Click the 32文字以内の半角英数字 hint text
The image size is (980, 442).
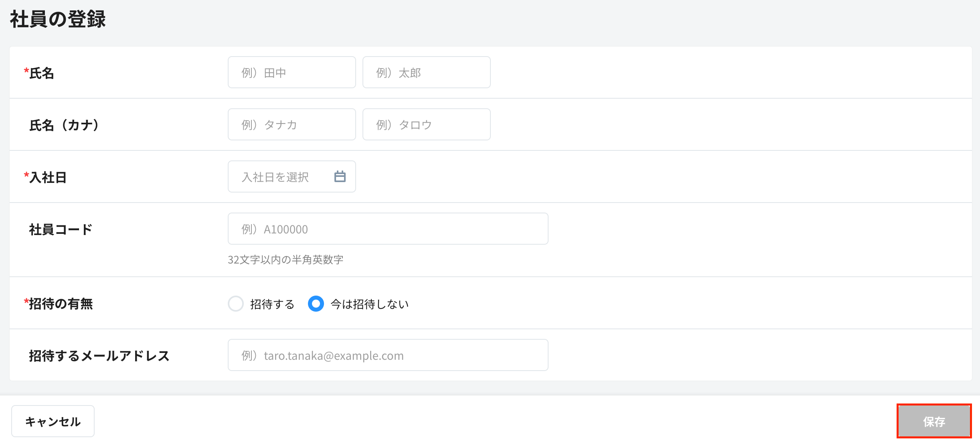[285, 260]
